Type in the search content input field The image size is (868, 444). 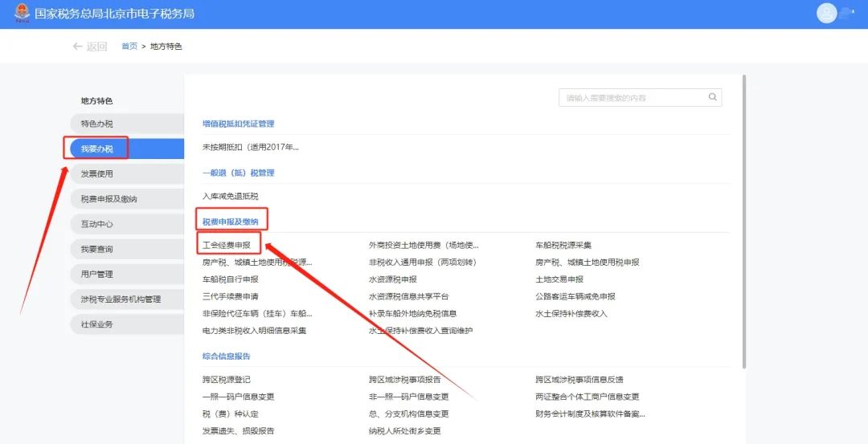[631, 98]
